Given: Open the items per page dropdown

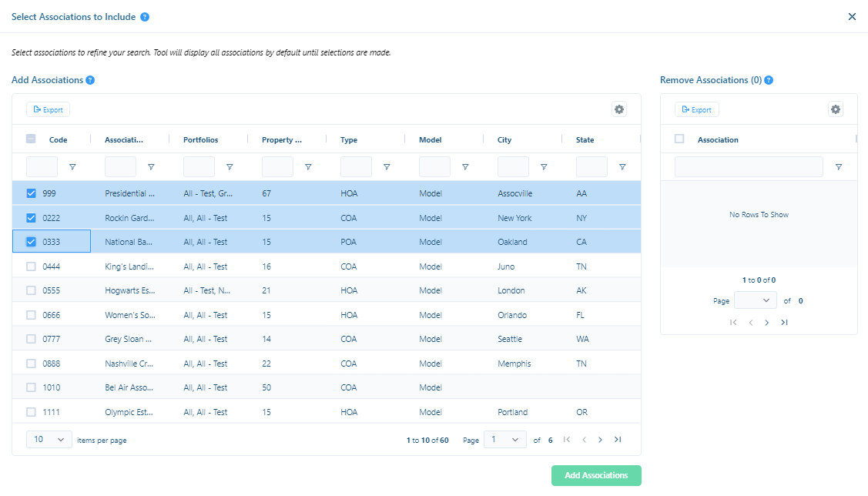Looking at the screenshot, I should tap(49, 439).
